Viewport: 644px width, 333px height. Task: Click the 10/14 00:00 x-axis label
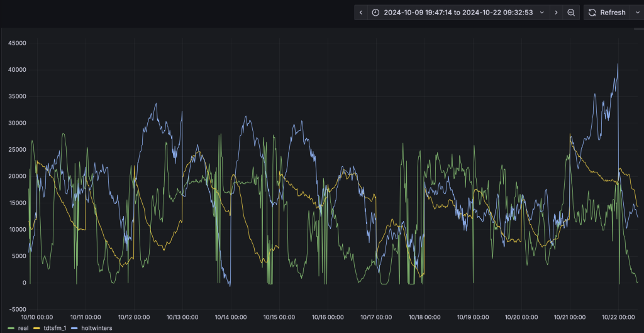(230, 317)
